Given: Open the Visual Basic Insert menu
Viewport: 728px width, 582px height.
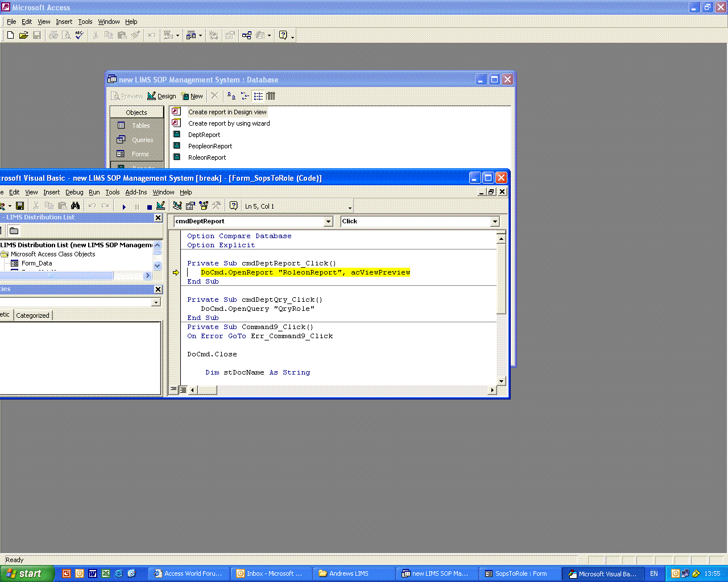Looking at the screenshot, I should pyautogui.click(x=52, y=192).
